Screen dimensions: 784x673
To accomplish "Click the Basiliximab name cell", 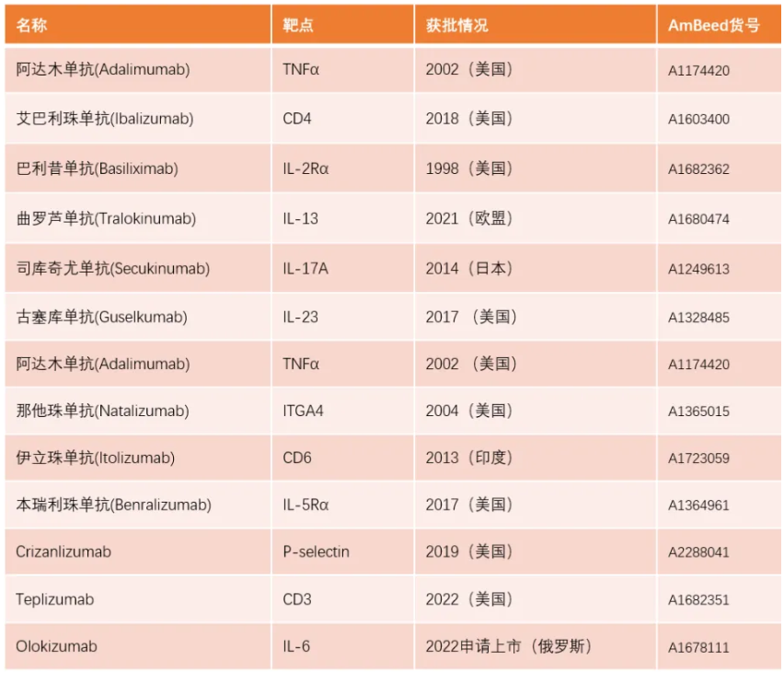I will 97,168.
